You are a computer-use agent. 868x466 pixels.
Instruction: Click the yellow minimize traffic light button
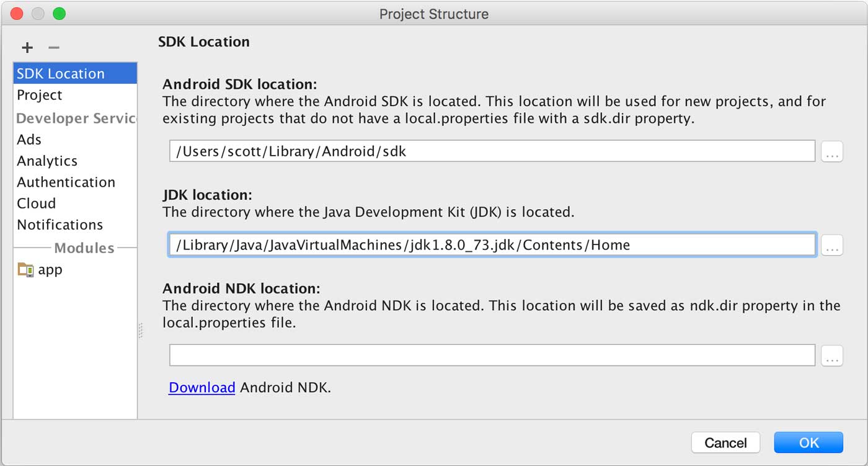click(37, 14)
